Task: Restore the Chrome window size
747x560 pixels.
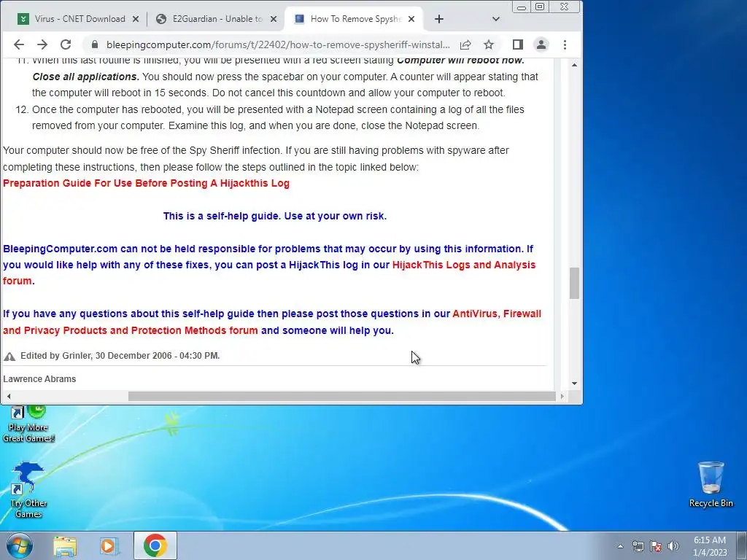Action: 540,7
